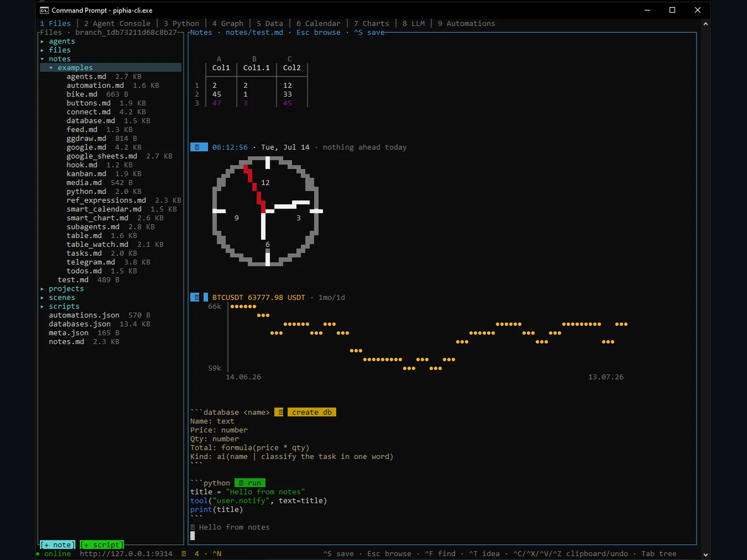Screen dimensions: 747x560
Task: Open the 4 Graph tab
Action: pos(228,24)
